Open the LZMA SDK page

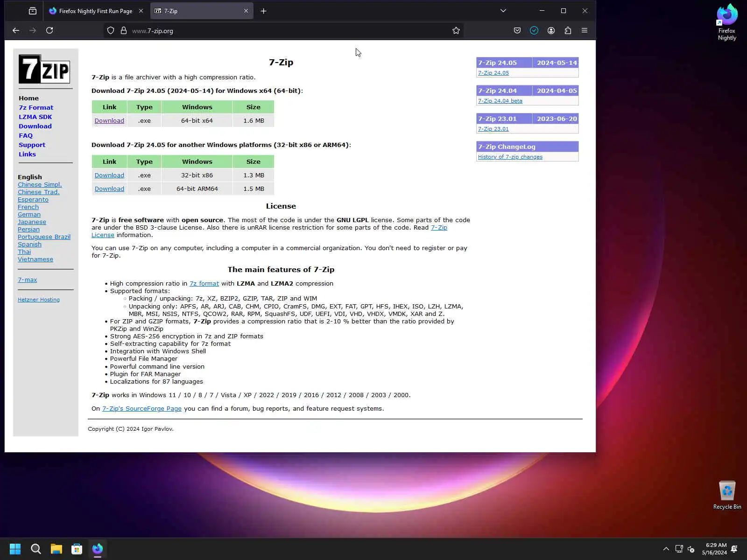tap(35, 117)
